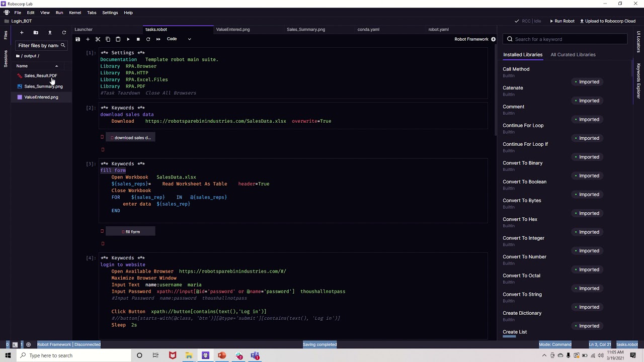This screenshot has width=644, height=362.
Task: Toggle the Imported status for Create Dictionary
Action: [x=587, y=326]
